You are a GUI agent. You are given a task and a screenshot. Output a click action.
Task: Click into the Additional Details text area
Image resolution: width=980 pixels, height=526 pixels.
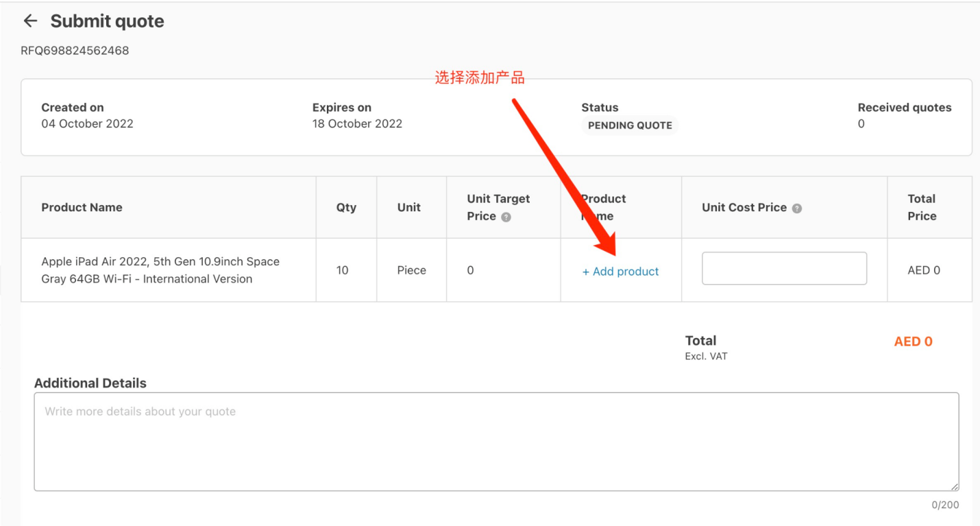(496, 441)
